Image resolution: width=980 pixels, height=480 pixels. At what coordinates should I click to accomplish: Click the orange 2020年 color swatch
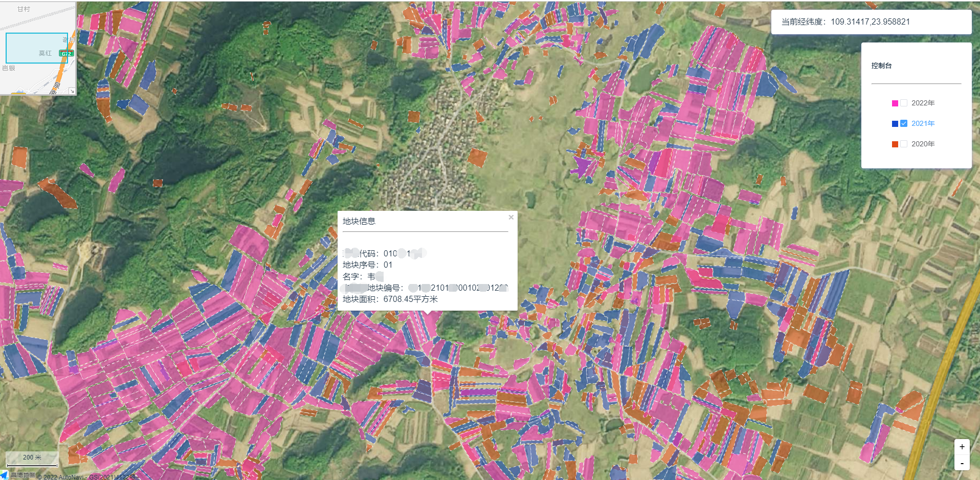point(895,144)
